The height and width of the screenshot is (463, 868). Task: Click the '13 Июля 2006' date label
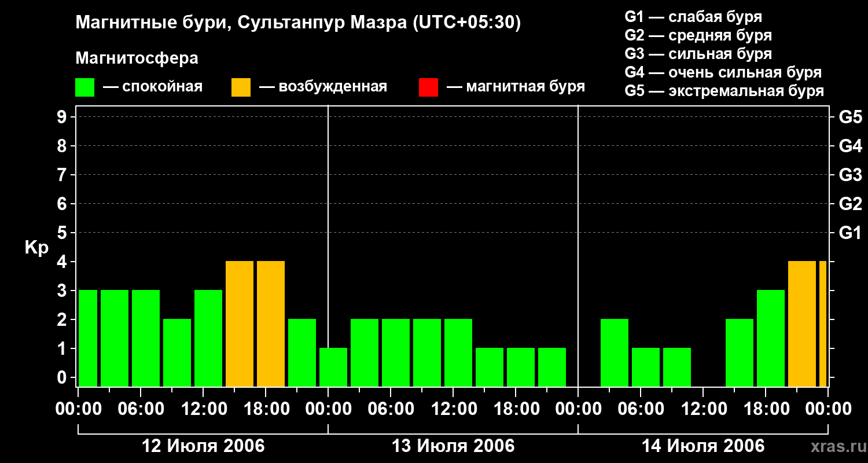click(453, 446)
